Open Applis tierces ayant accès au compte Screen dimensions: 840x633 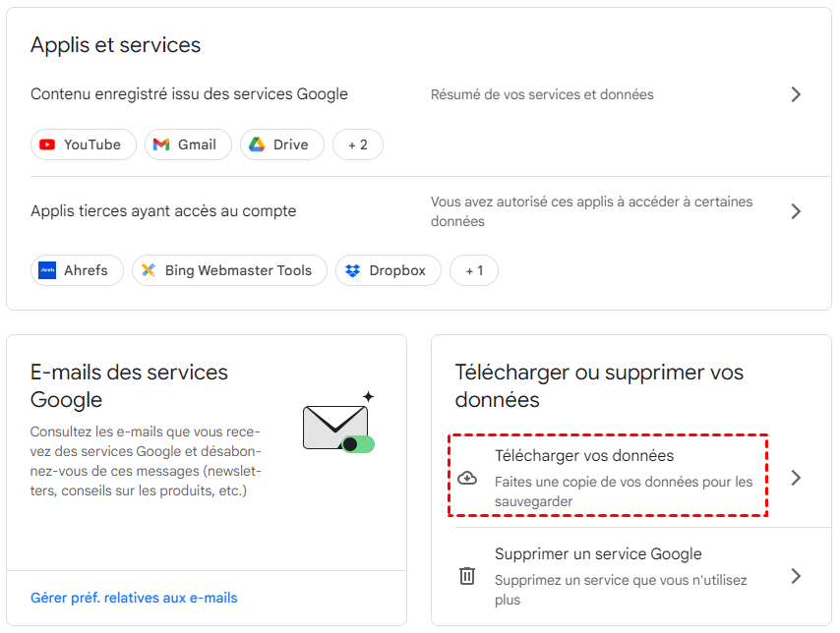tap(163, 211)
